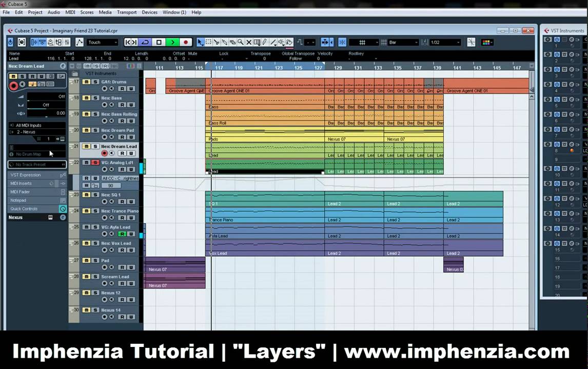Open the '2 - Nexus' output routing dropdown
The image size is (588, 369).
coord(37,132)
